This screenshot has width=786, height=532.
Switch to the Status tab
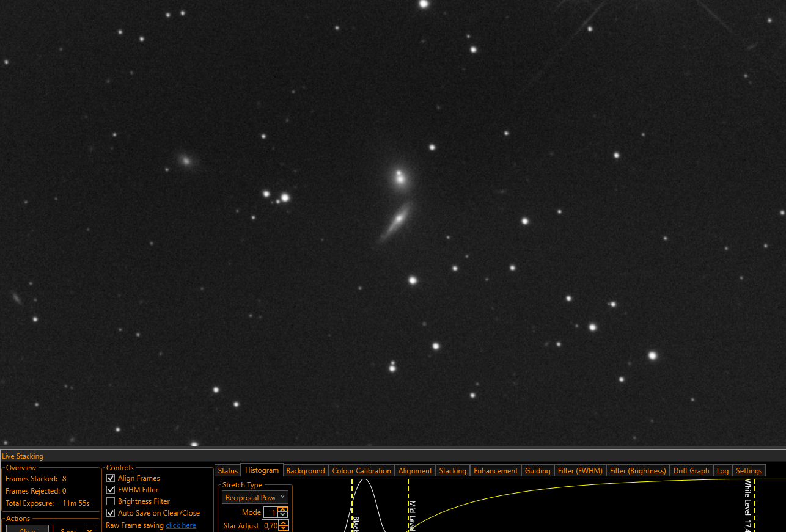[228, 471]
